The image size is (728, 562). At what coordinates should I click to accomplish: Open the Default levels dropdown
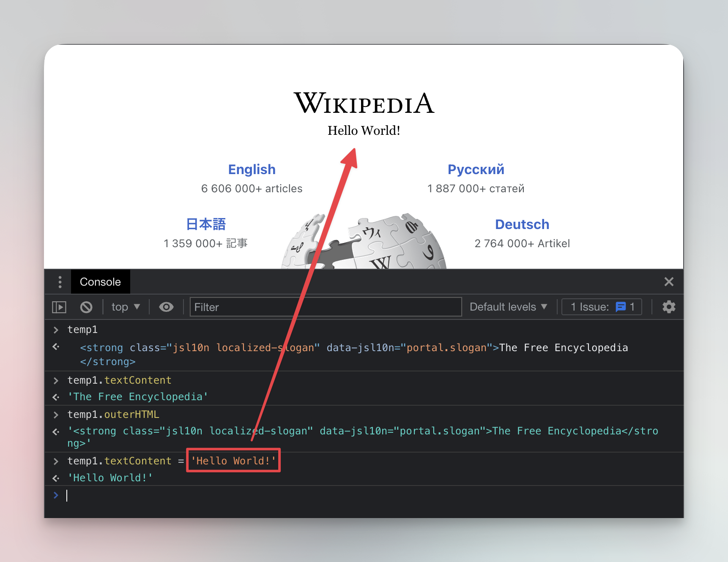508,307
